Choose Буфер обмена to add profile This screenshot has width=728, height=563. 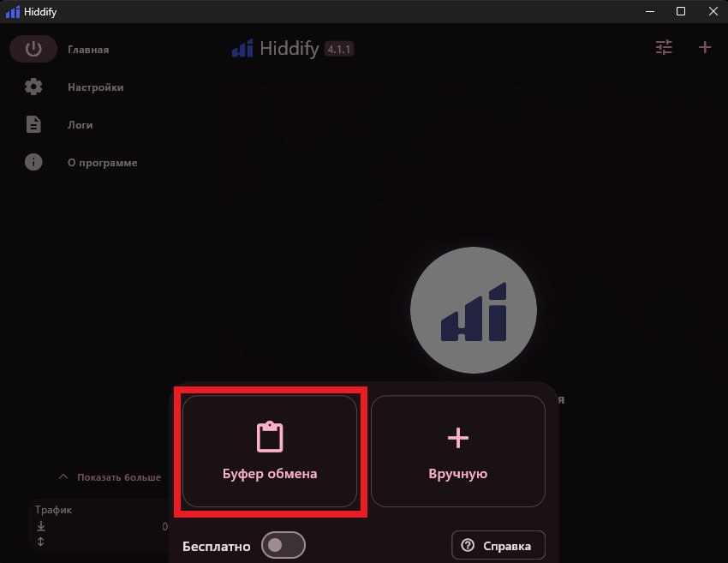pyautogui.click(x=270, y=451)
